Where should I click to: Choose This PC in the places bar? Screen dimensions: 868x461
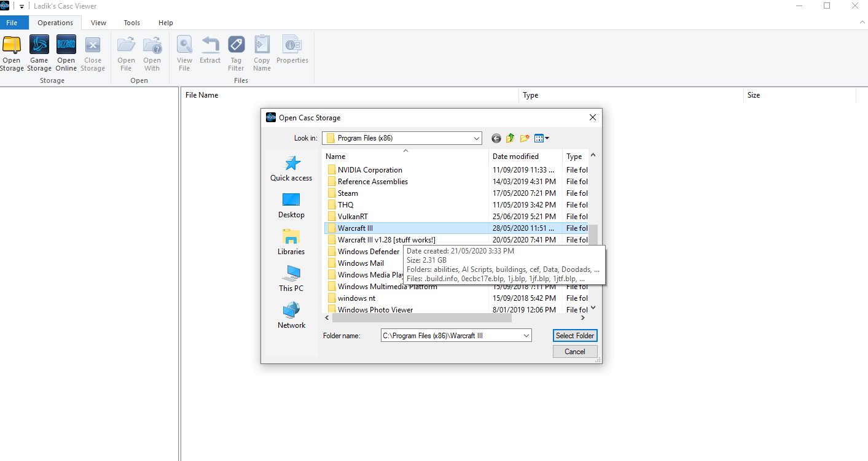pyautogui.click(x=291, y=279)
